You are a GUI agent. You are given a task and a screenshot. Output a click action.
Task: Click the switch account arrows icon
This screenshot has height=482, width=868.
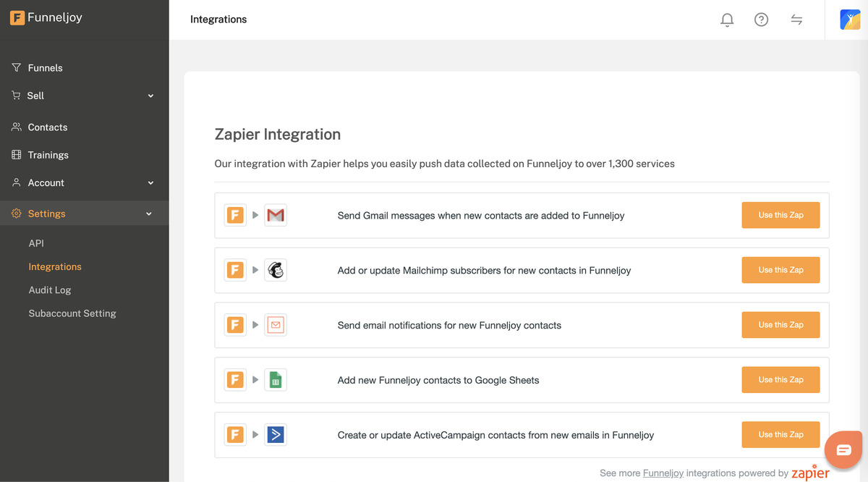[796, 20]
